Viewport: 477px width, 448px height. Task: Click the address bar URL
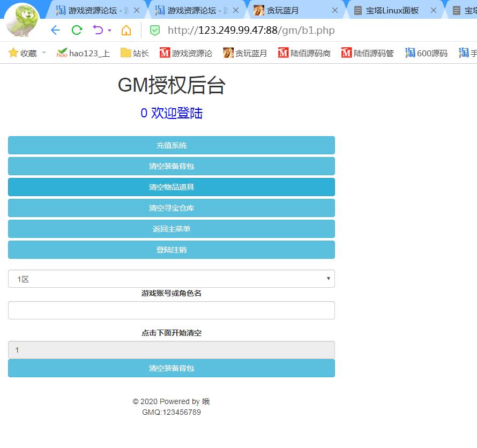click(251, 31)
